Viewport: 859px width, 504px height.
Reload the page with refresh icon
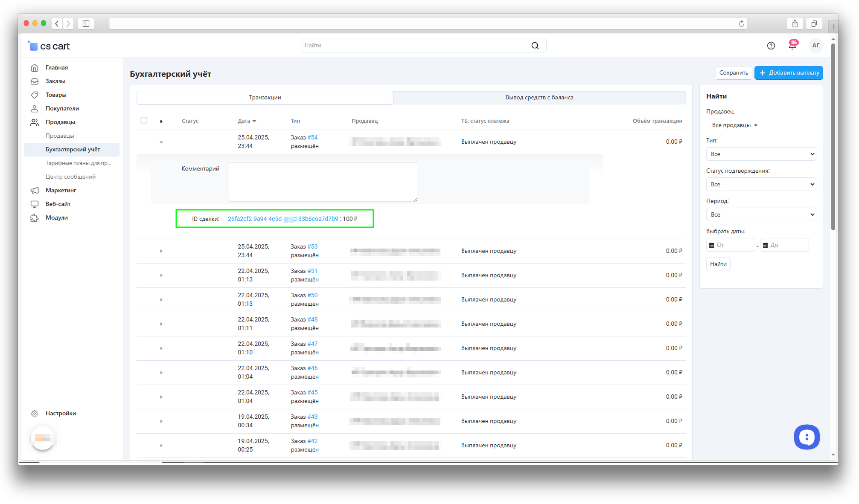pos(741,23)
